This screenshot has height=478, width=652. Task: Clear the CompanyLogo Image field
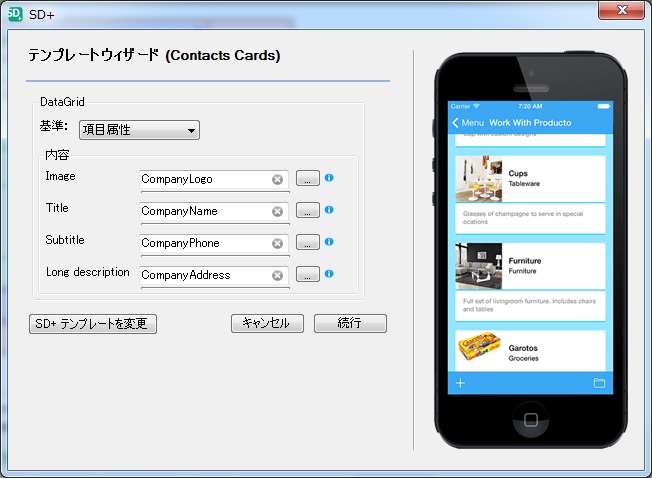click(x=277, y=179)
